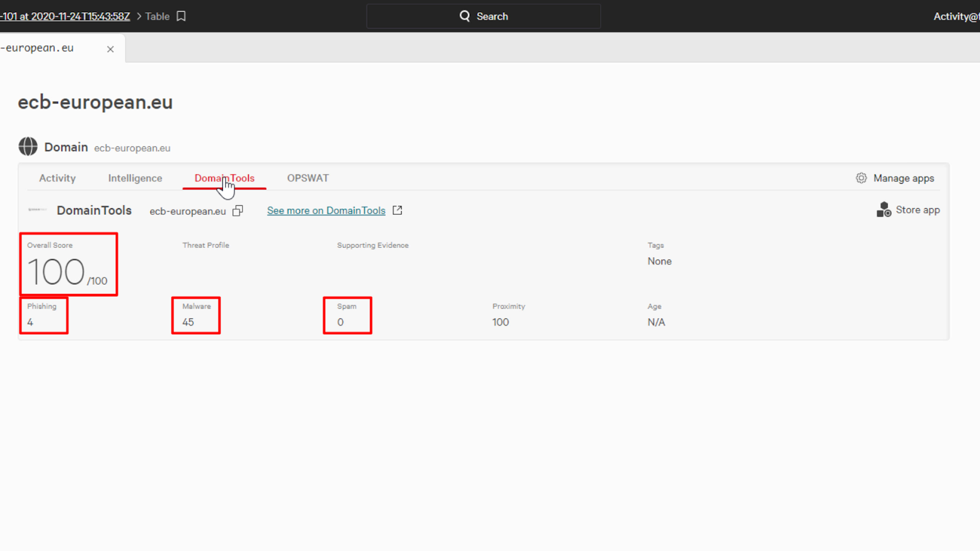
Task: Click the Supporting Evidence label
Action: [372, 246]
